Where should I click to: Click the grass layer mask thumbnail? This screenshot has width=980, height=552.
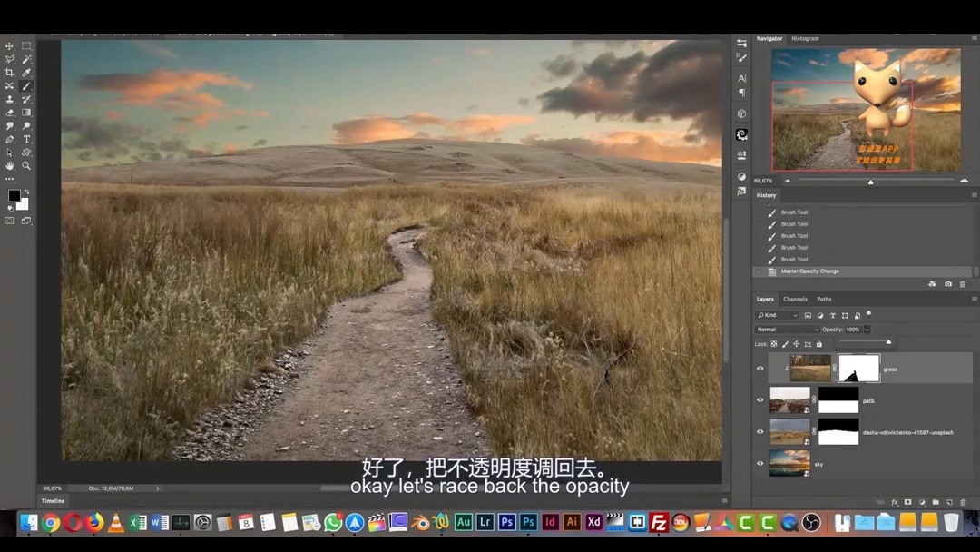(x=858, y=368)
